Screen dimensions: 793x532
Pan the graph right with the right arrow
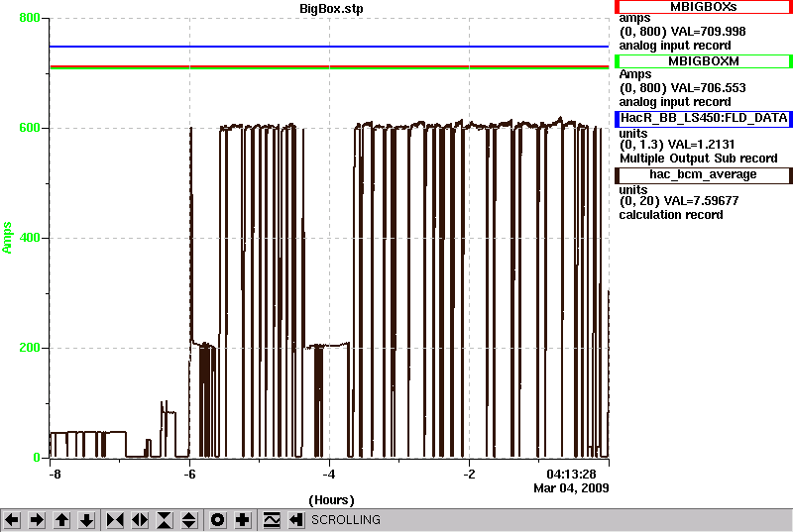(x=37, y=520)
